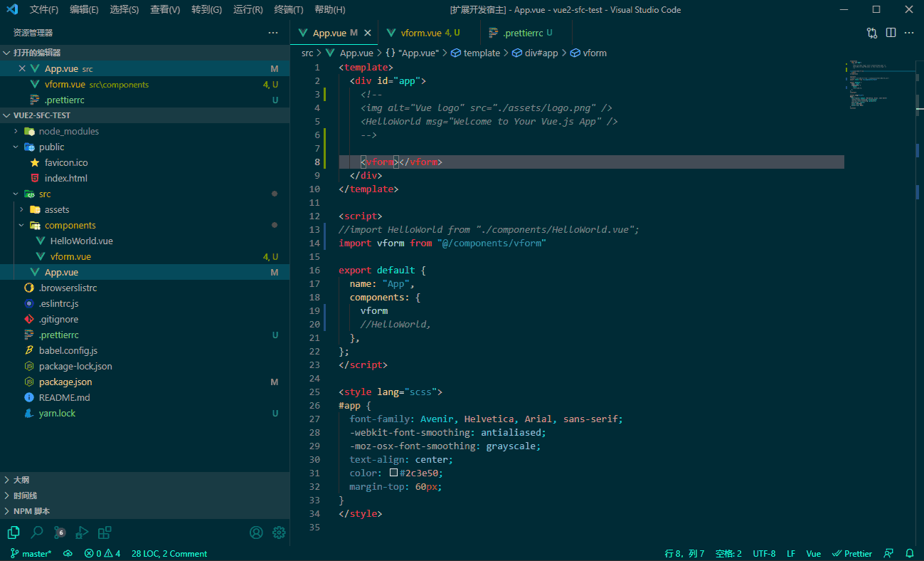Screen dimensions: 924x561
Task: Click the #2c3e50 color swatch
Action: tap(393, 473)
